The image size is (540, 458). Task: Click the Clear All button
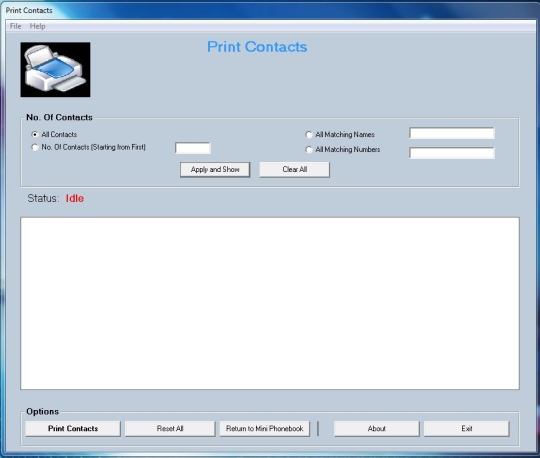(x=294, y=169)
